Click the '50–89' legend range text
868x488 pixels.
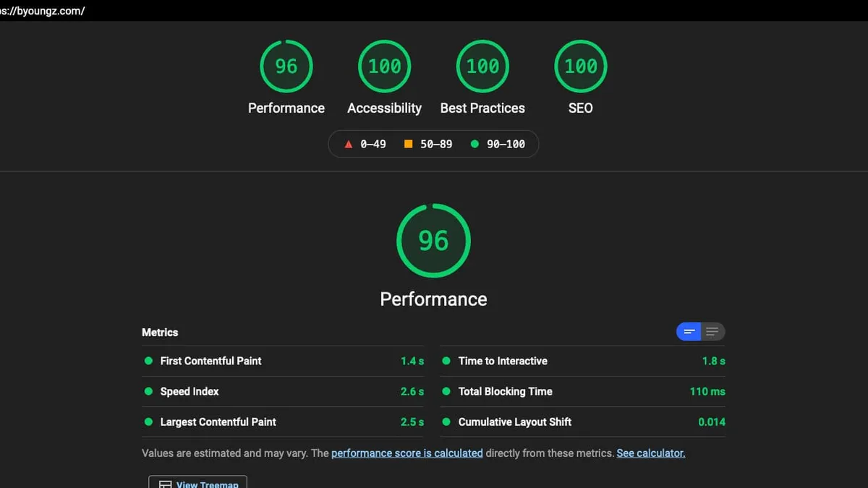click(x=436, y=144)
